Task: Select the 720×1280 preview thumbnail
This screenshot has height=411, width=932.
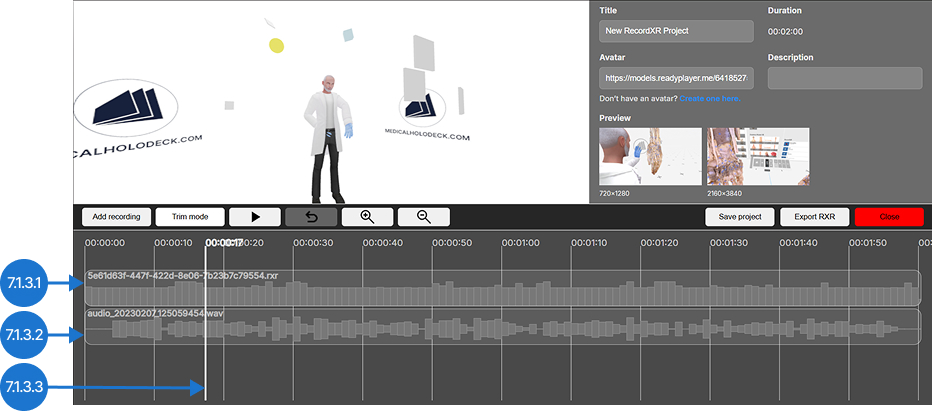Action: click(638, 156)
